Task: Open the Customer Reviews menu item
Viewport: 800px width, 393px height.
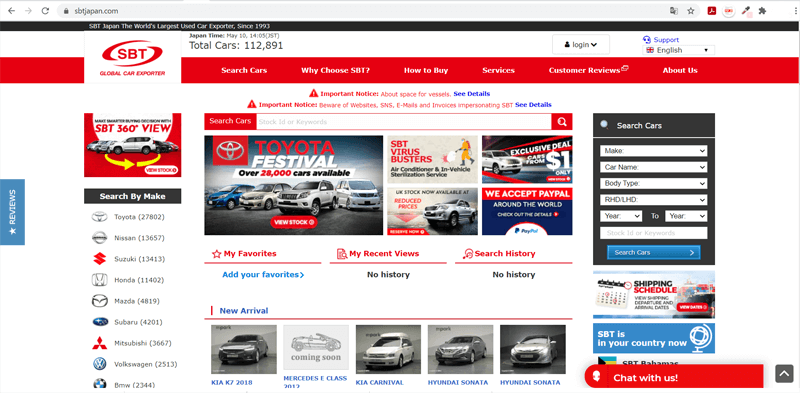Action: (x=588, y=70)
